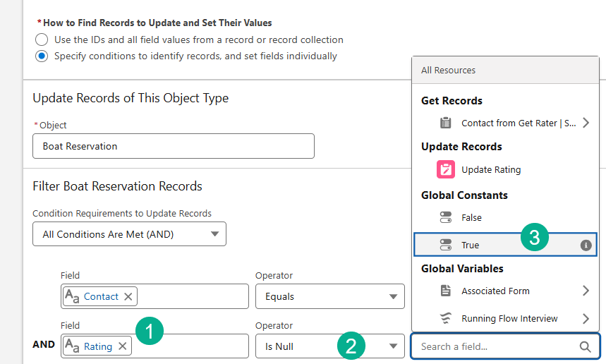Expand Contact from Get Rater chevron

click(586, 123)
